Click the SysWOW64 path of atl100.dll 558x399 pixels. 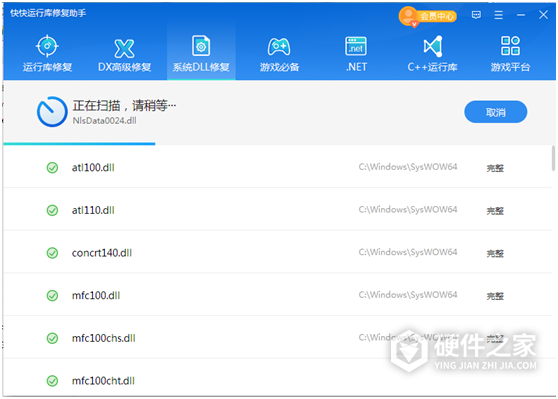coord(408,167)
